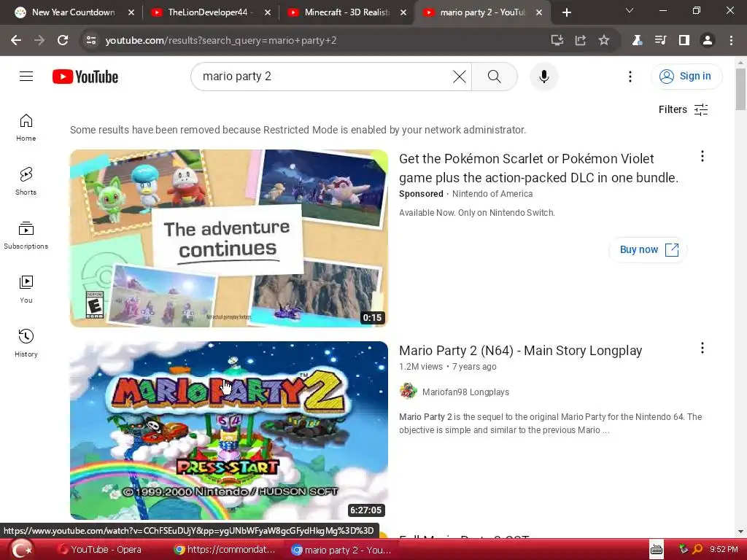Viewport: 747px width, 560px height.
Task: Open a new browser tab with plus
Action: 566,13
